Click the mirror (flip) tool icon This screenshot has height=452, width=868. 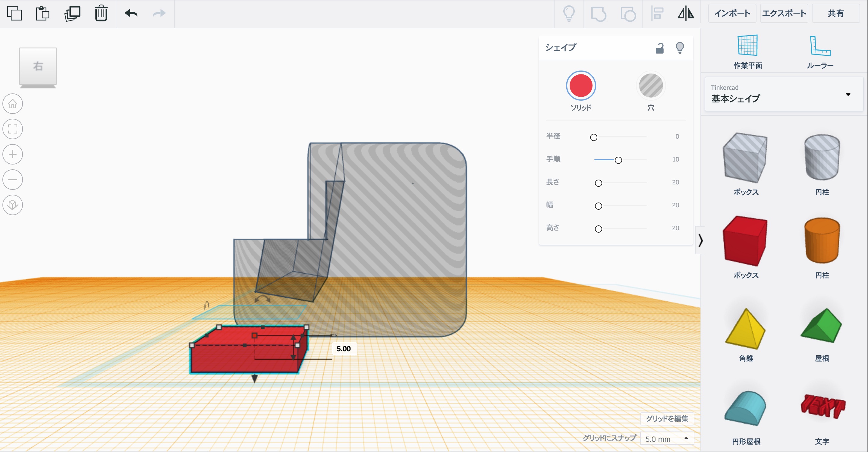tap(686, 14)
